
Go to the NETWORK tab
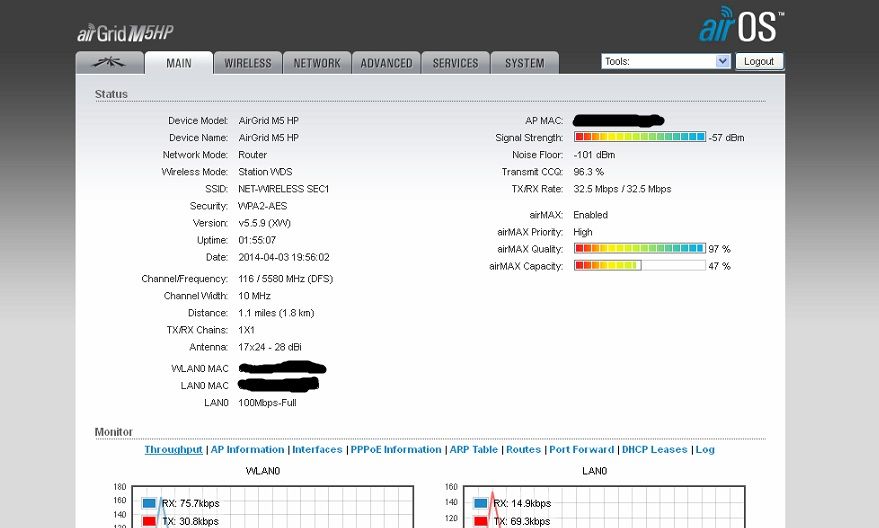coord(317,63)
